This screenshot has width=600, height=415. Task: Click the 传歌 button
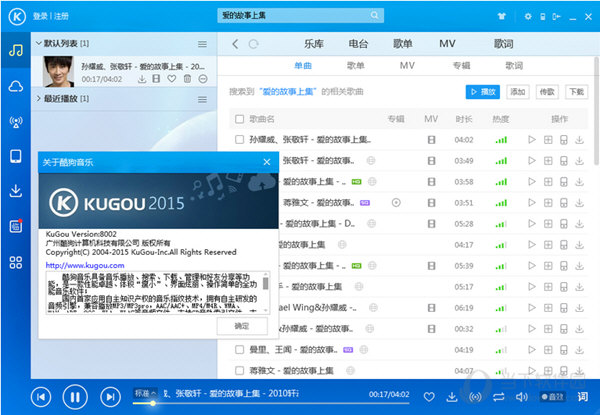coord(547,92)
